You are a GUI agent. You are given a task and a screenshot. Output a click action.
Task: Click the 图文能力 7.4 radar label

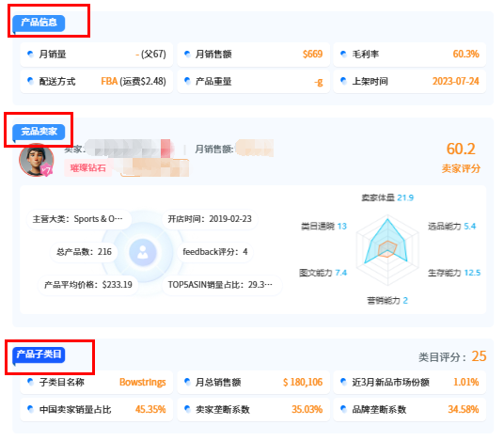323,273
